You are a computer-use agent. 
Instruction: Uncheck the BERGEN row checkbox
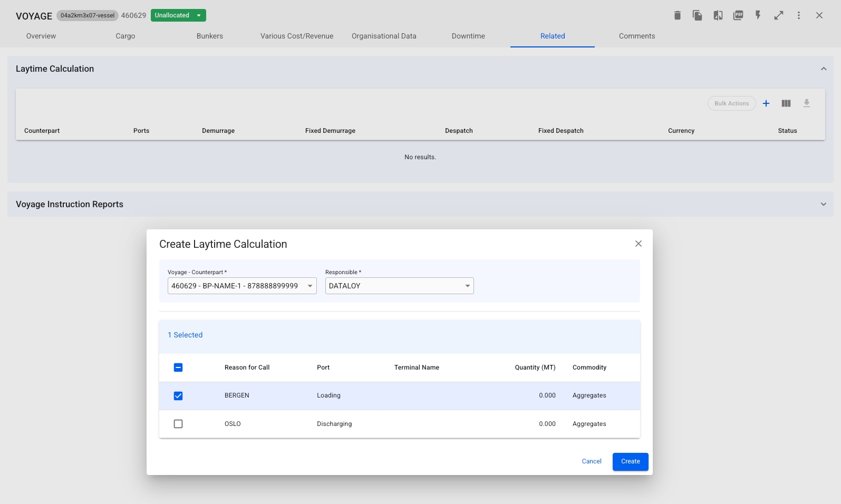pyautogui.click(x=178, y=396)
